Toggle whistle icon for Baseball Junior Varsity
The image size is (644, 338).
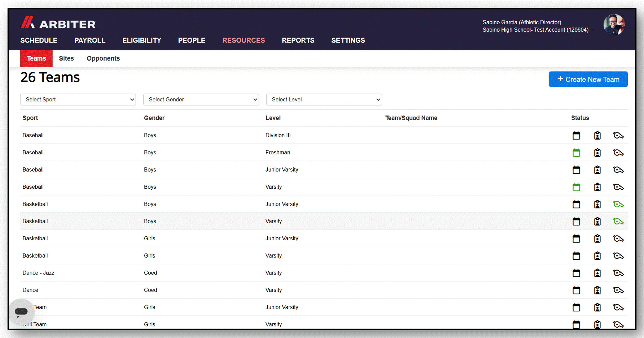coord(618,170)
